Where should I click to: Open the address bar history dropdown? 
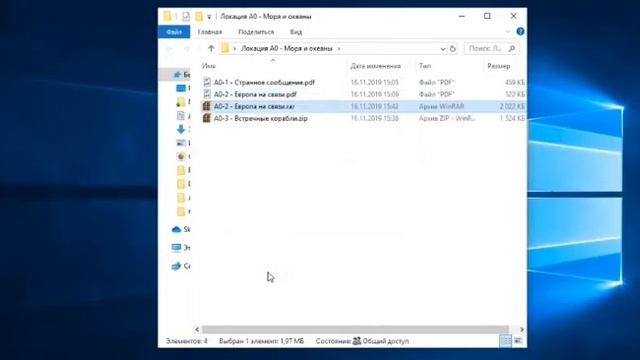click(x=442, y=49)
